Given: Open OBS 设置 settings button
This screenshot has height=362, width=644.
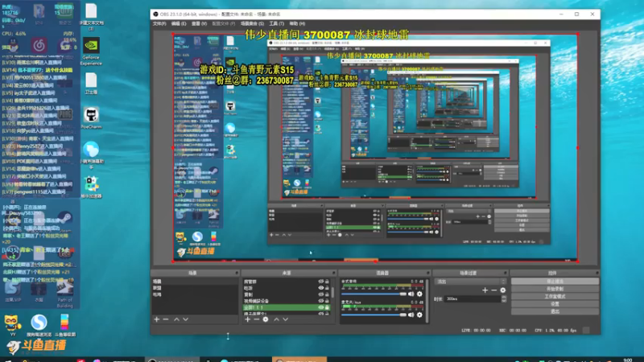Looking at the screenshot, I should pos(555,304).
